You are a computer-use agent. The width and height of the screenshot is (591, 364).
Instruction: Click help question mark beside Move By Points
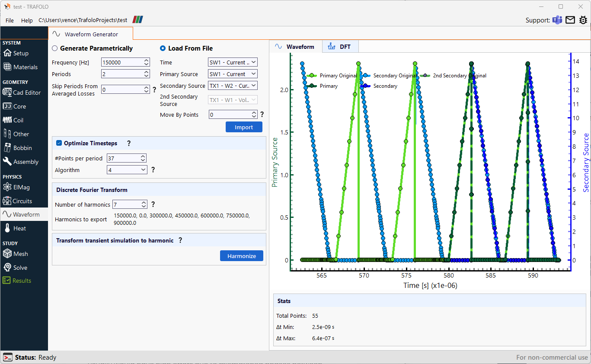pos(262,115)
